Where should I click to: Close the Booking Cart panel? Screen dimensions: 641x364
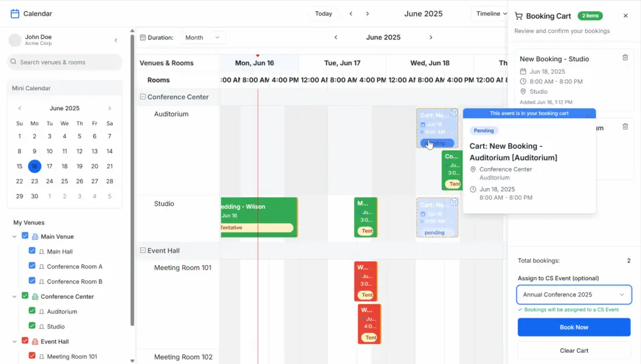coord(625,16)
